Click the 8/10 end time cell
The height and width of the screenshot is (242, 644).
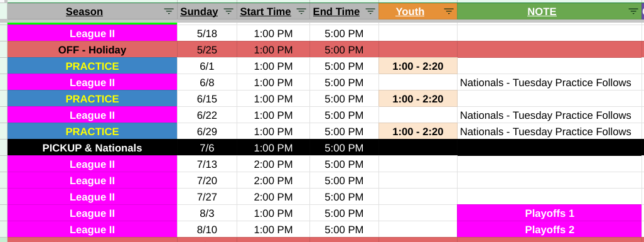pos(344,229)
